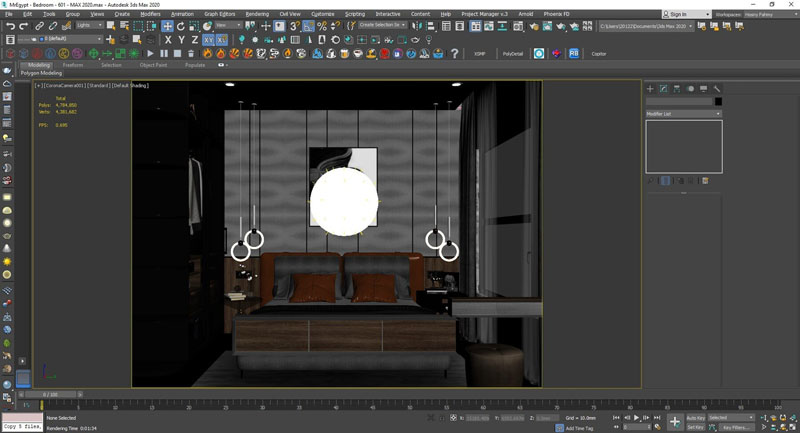
Task: Open the Graph Editors menu
Action: coord(220,14)
